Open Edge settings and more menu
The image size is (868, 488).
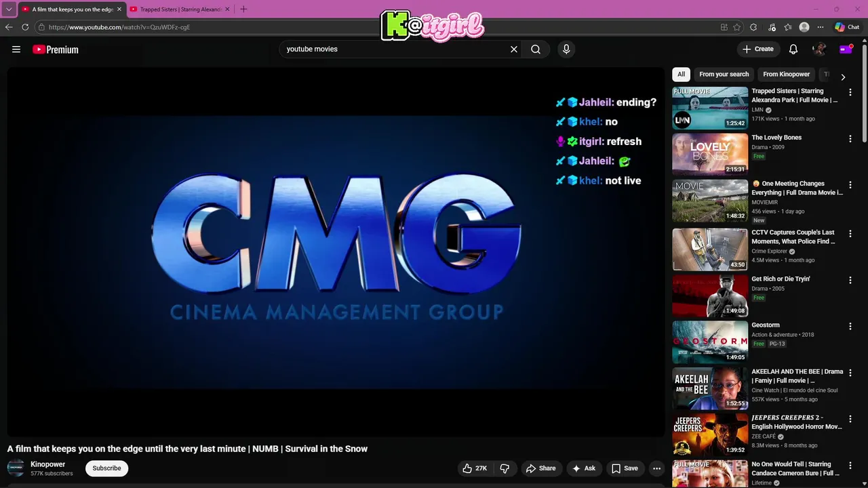(x=821, y=27)
